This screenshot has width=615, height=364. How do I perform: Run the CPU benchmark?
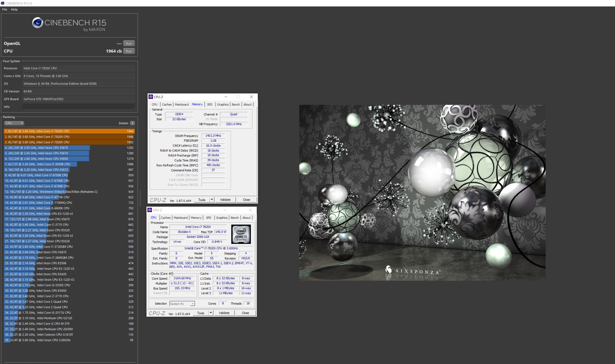coord(129,51)
